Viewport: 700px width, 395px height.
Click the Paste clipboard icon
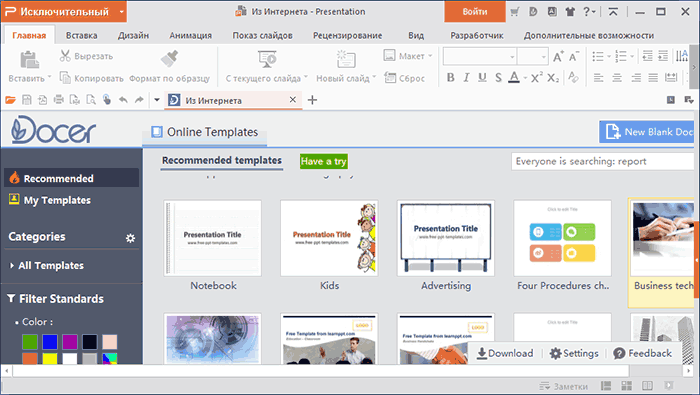29,60
